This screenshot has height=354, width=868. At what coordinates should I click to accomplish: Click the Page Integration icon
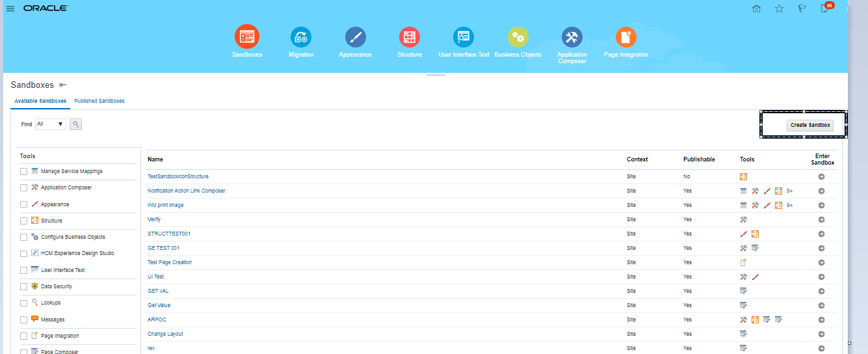(626, 37)
